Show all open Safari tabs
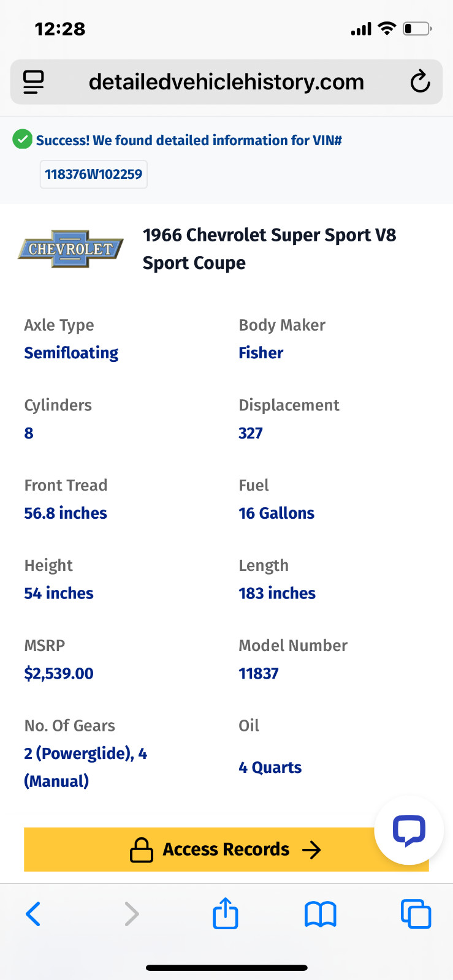453x980 pixels. pyautogui.click(x=416, y=914)
